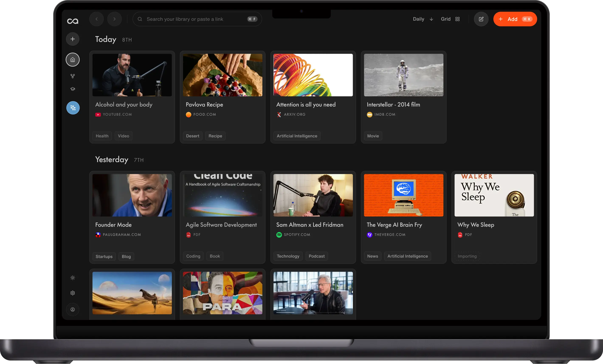Click the plus icon in left sidebar

[x=73, y=39]
